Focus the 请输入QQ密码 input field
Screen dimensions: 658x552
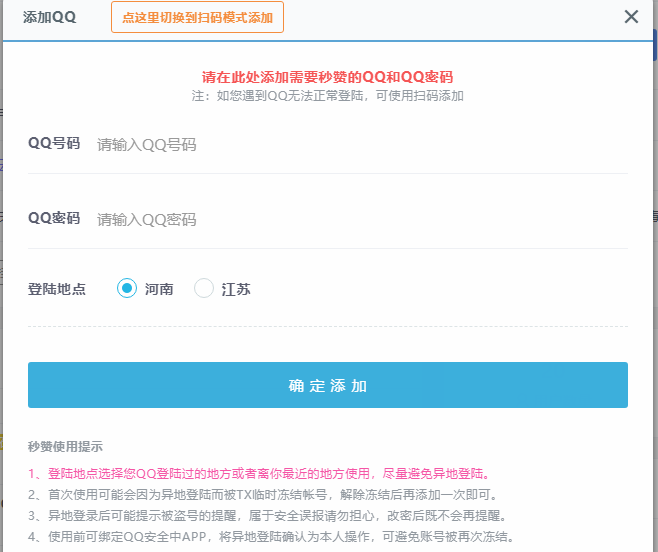tap(362, 220)
